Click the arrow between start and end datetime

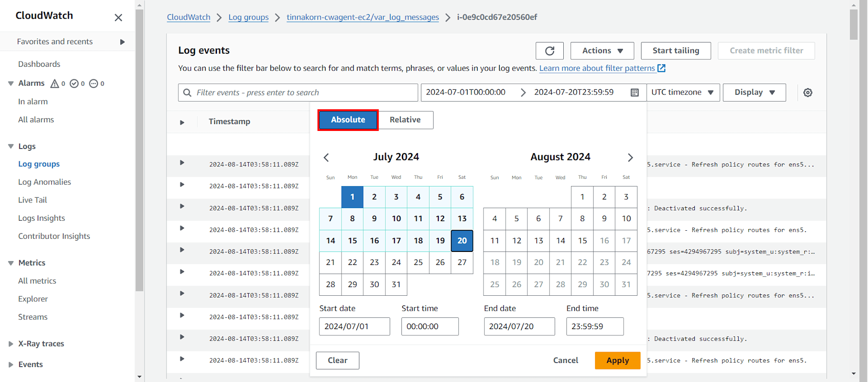(x=523, y=92)
